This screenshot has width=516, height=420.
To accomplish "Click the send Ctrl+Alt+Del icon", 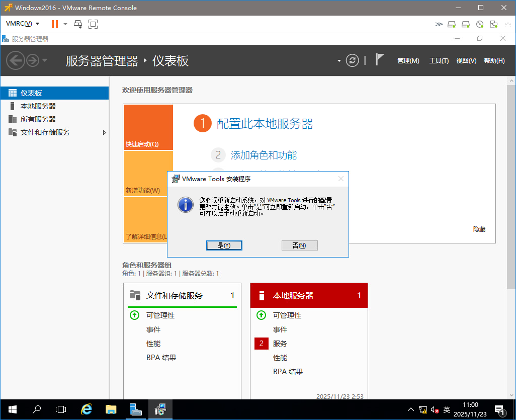I will point(78,24).
